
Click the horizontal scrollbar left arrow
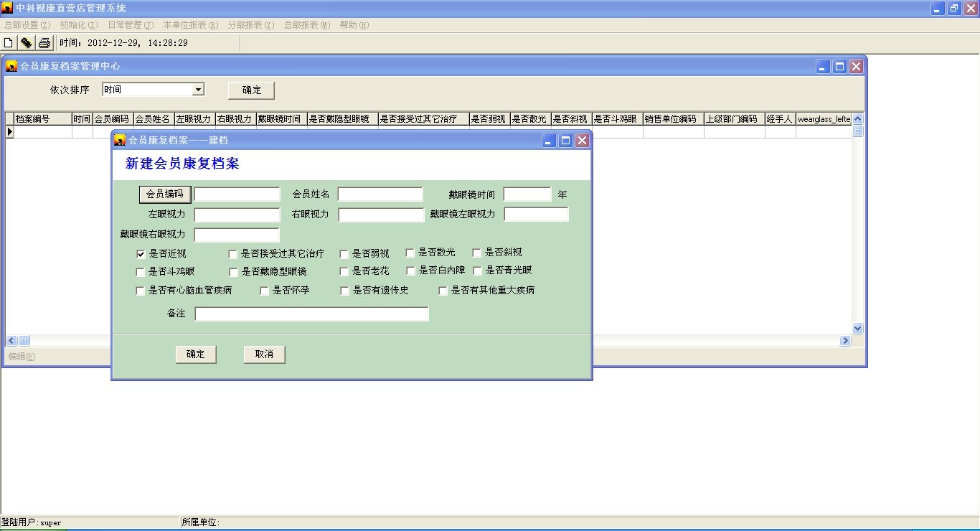point(11,341)
